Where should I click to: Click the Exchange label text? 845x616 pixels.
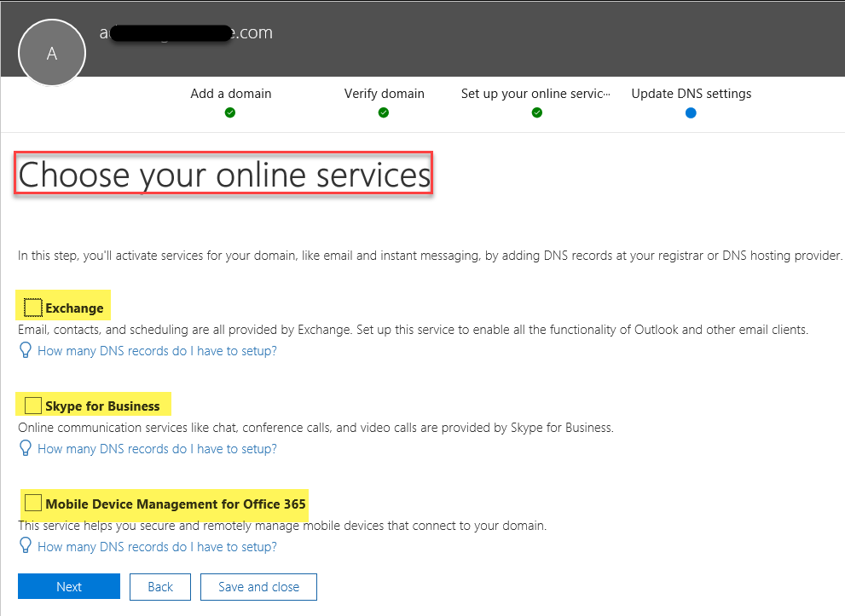(x=74, y=308)
